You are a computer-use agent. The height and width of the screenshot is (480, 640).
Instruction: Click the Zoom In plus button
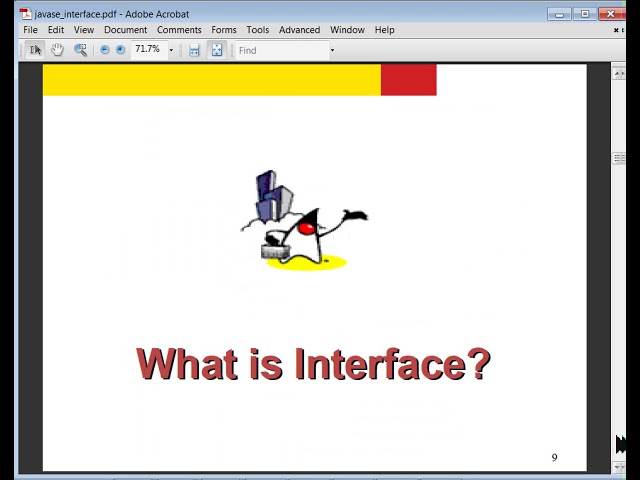click(120, 50)
